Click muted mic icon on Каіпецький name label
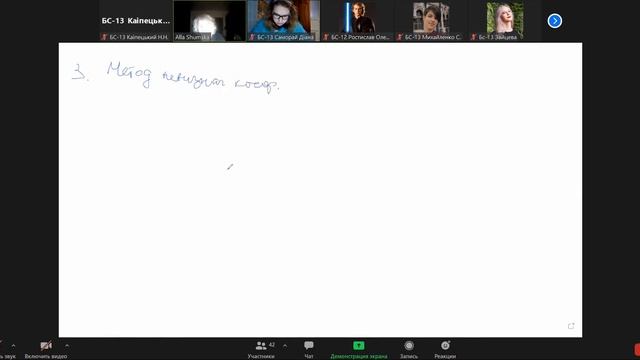 pos(104,37)
